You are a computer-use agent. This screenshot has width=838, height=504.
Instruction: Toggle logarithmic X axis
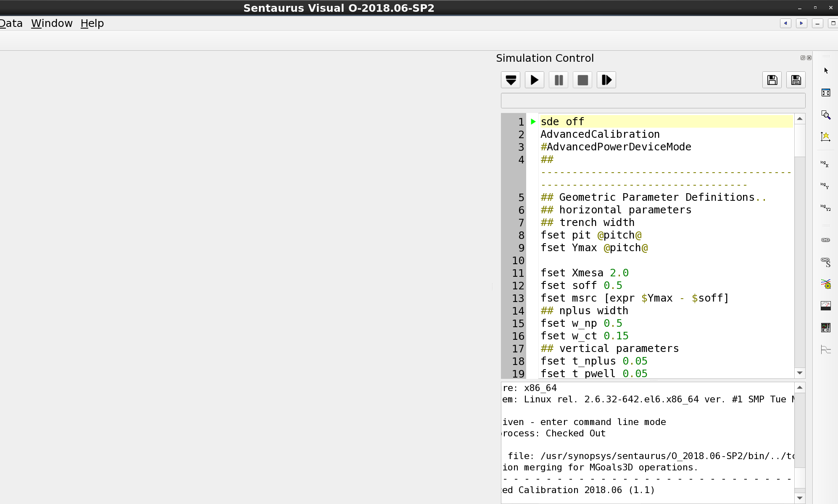[825, 164]
